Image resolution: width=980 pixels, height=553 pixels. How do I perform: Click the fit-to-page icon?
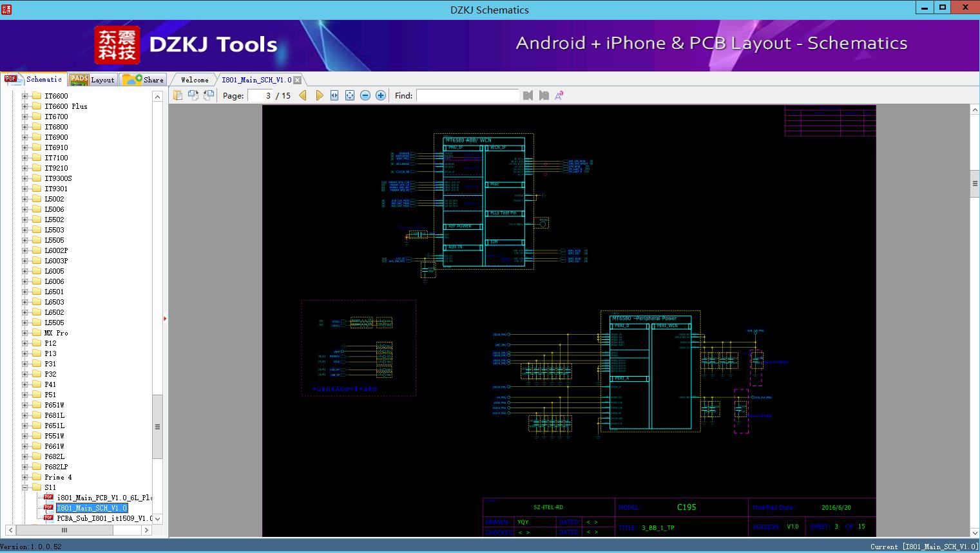click(350, 95)
